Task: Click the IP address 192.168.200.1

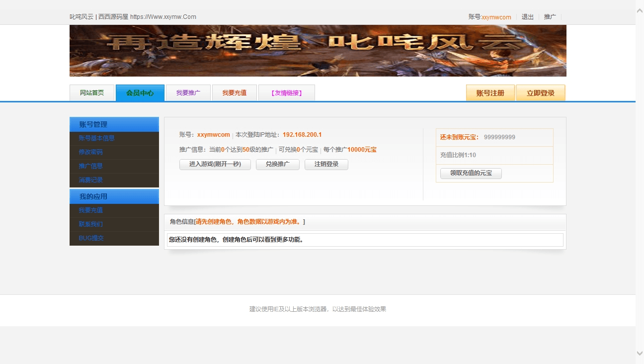Action: pos(302,135)
